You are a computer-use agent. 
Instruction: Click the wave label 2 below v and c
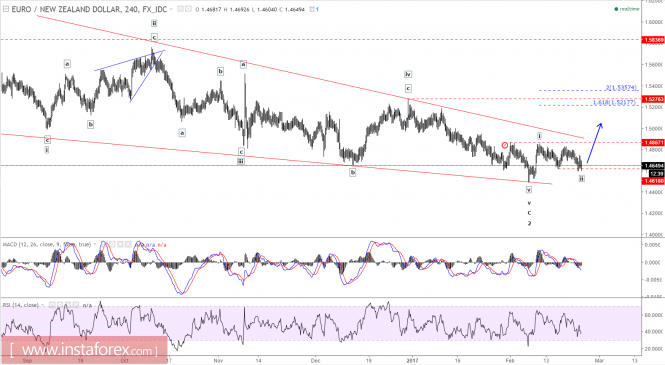[x=529, y=223]
